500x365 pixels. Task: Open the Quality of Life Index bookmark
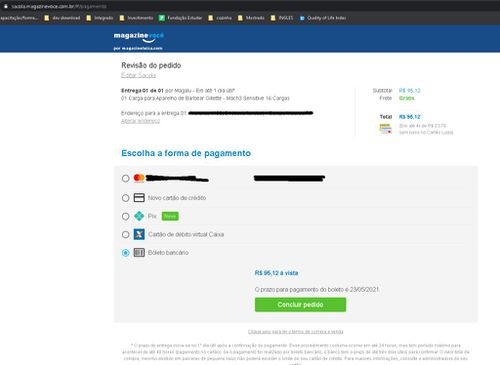323,18
